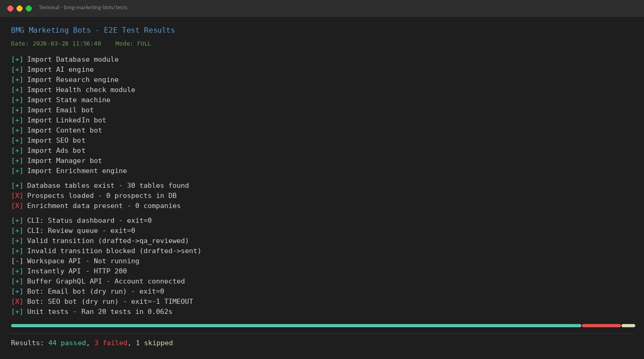Click 'Enrichment data present - 0 companies'

point(104,206)
